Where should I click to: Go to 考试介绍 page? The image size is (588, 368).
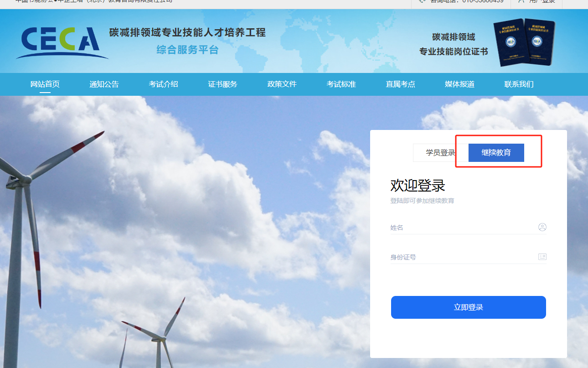[x=164, y=84]
